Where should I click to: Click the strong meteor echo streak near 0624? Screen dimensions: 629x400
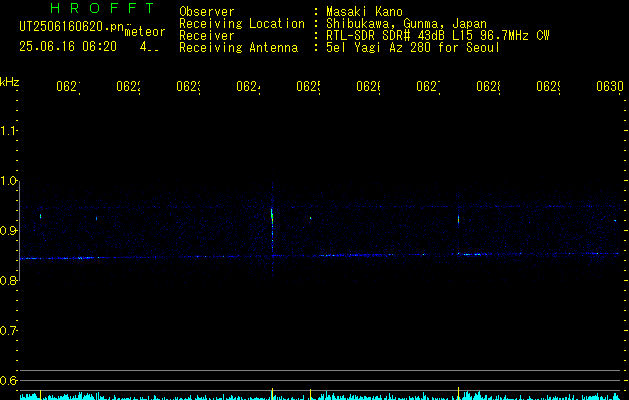point(272,225)
